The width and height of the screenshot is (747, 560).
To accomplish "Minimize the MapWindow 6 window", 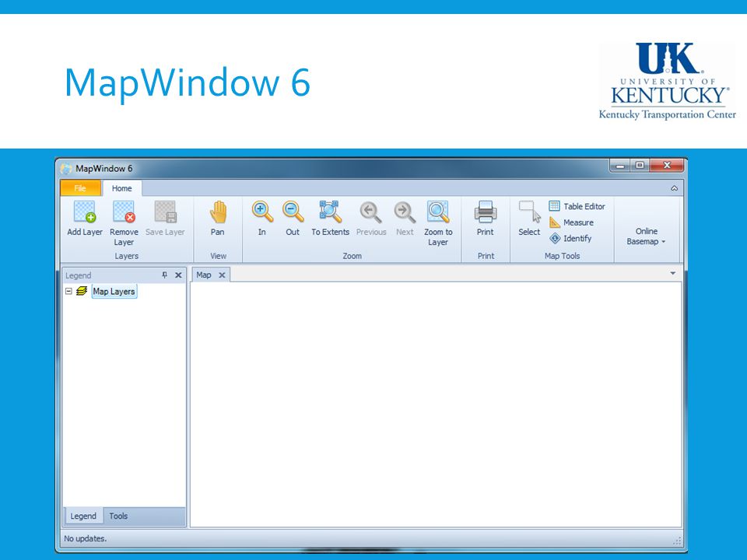I will pyautogui.click(x=620, y=166).
